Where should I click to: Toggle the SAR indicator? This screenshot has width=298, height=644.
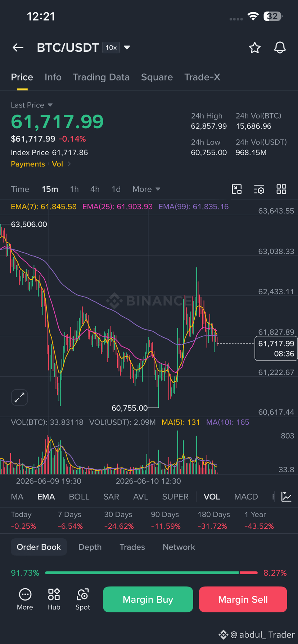(x=111, y=497)
